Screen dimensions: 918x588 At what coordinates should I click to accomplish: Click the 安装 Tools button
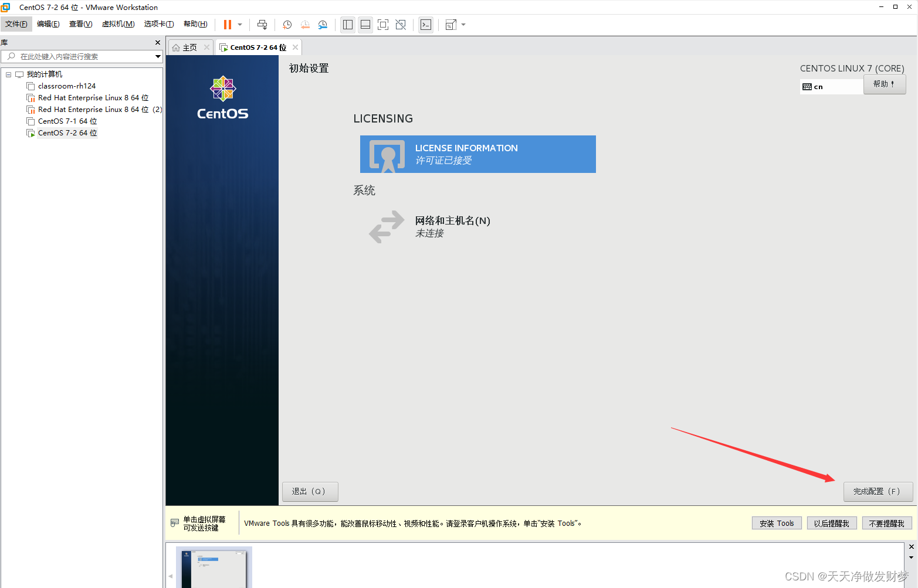click(x=777, y=524)
